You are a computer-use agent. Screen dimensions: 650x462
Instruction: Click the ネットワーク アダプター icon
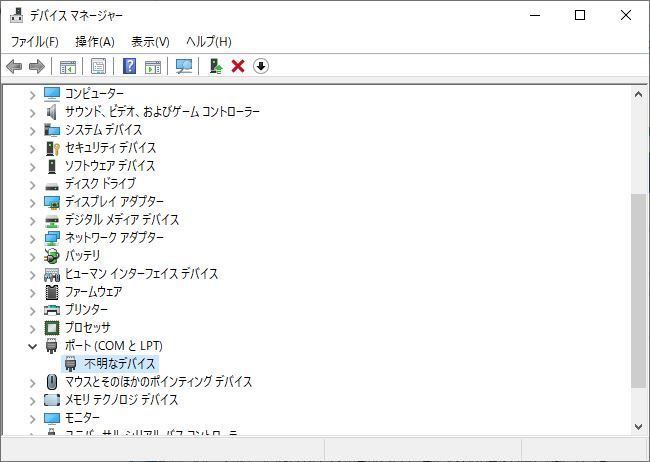(x=52, y=238)
